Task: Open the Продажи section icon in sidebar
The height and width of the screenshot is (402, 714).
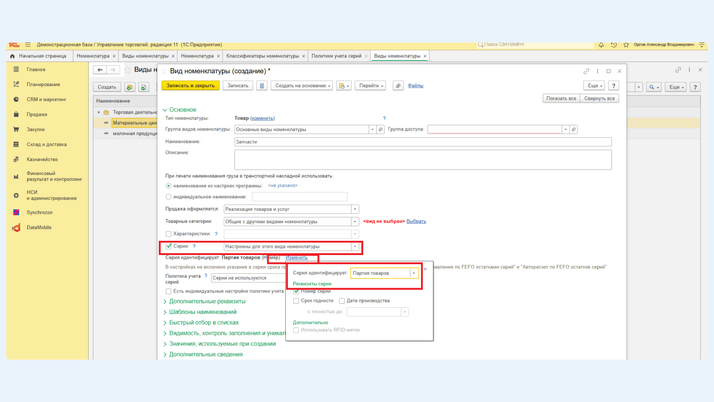Action: pyautogui.click(x=16, y=114)
